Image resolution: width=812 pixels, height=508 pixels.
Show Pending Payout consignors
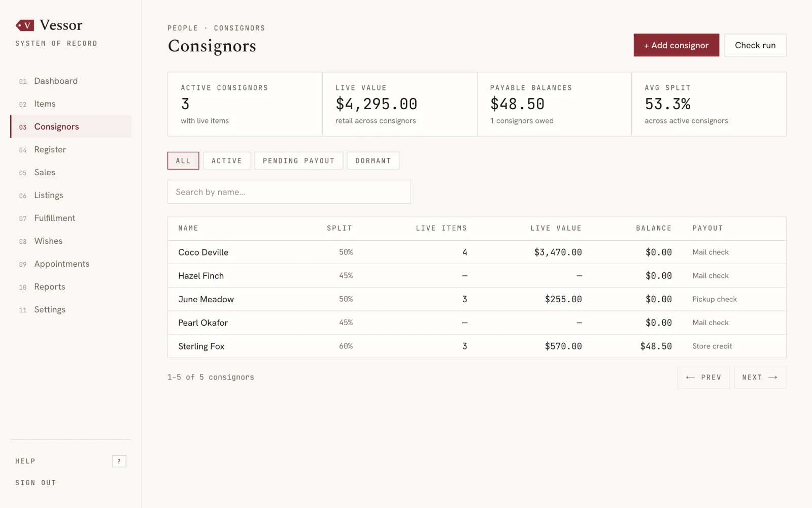[298, 161]
